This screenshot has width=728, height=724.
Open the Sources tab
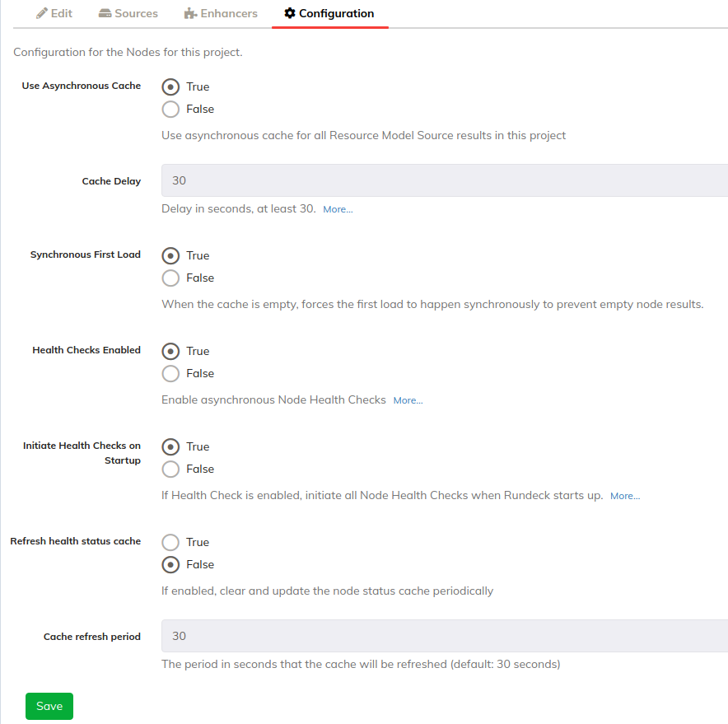[x=128, y=13]
